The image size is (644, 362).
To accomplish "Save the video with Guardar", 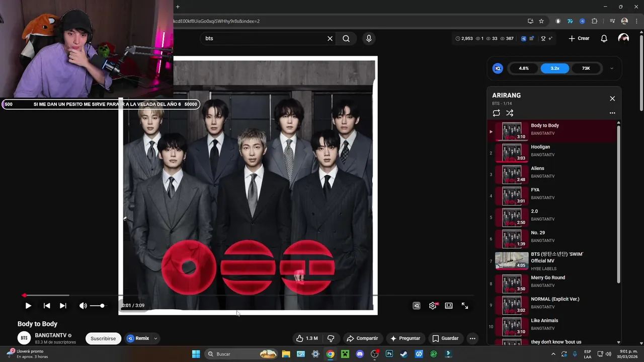I will [445, 338].
